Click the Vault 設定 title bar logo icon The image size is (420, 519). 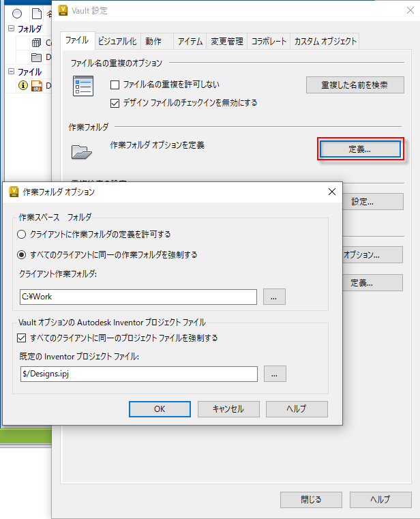point(63,11)
